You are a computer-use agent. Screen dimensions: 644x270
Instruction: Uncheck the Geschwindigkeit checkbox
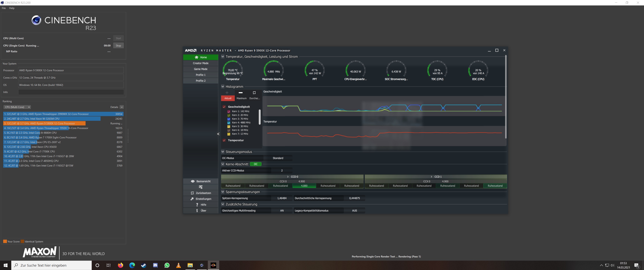224,106
